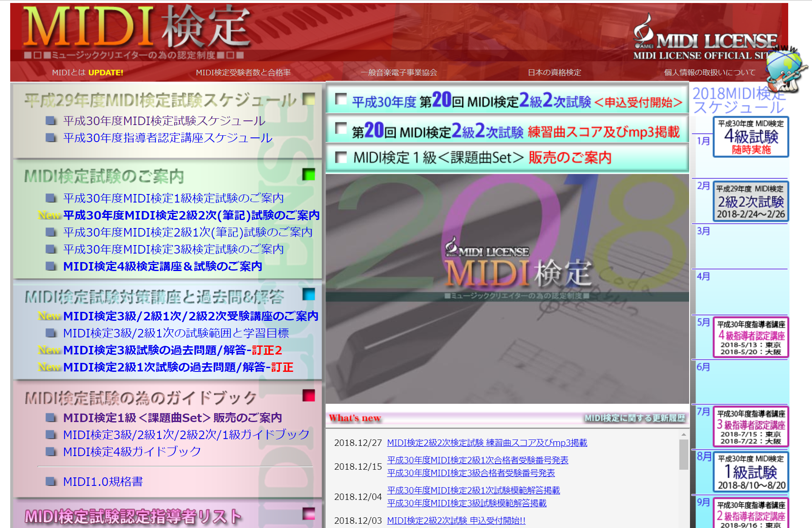812x528 pixels.
Task: Open 個人情報の取扱いについて menu item
Action: [x=710, y=72]
